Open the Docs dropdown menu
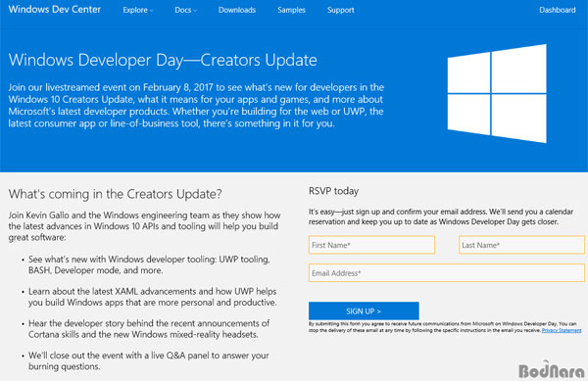 coord(185,10)
